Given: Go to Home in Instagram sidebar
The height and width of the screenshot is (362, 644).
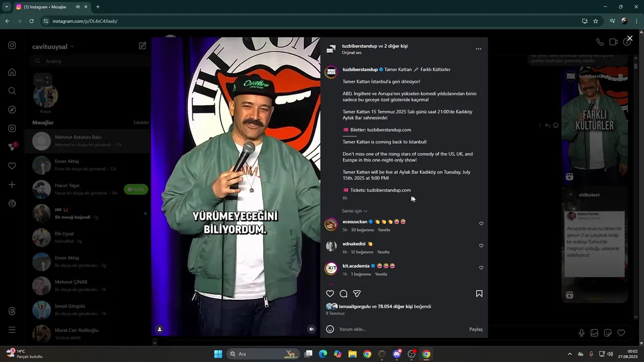Looking at the screenshot, I should (12, 72).
